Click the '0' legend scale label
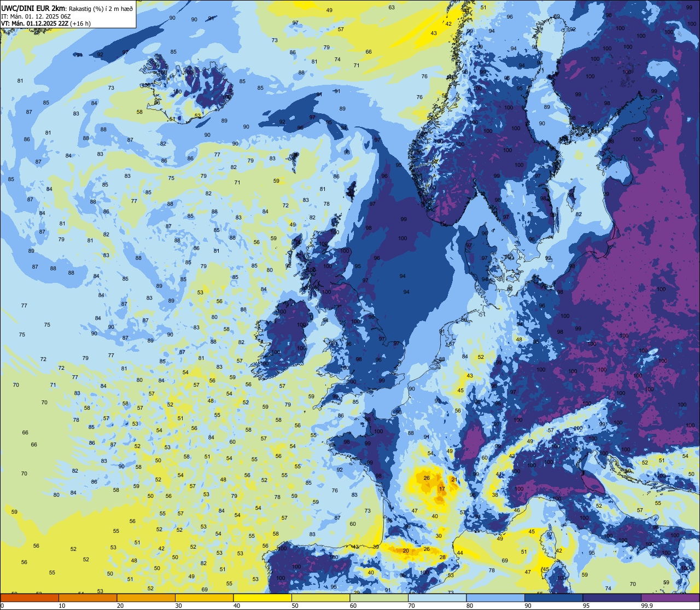700x610 pixels. tap(2, 606)
